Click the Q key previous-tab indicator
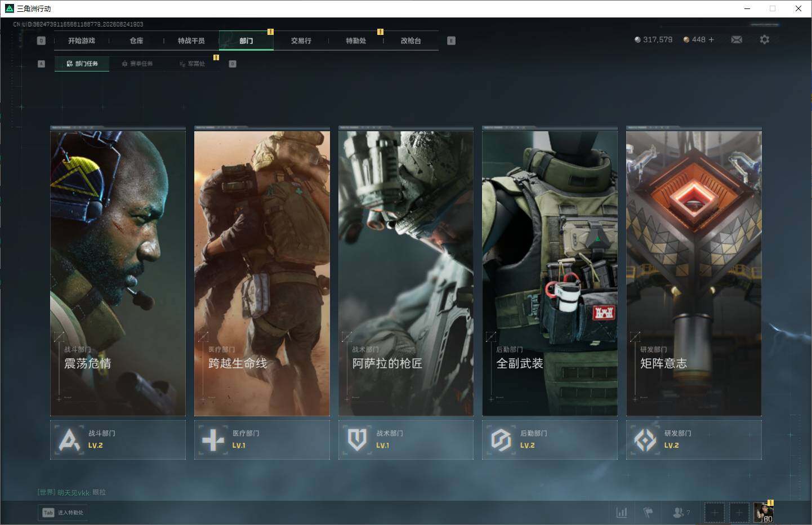Image resolution: width=812 pixels, height=525 pixels. point(41,41)
